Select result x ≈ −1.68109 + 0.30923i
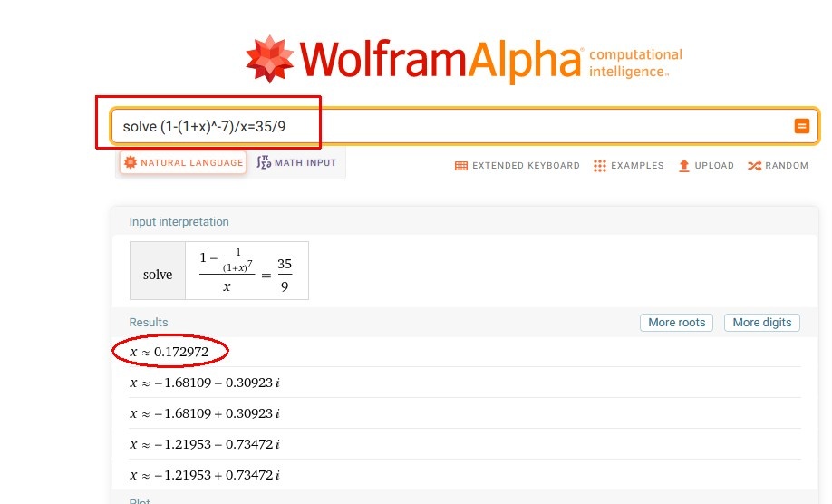This screenshot has width=832, height=504. coord(205,413)
